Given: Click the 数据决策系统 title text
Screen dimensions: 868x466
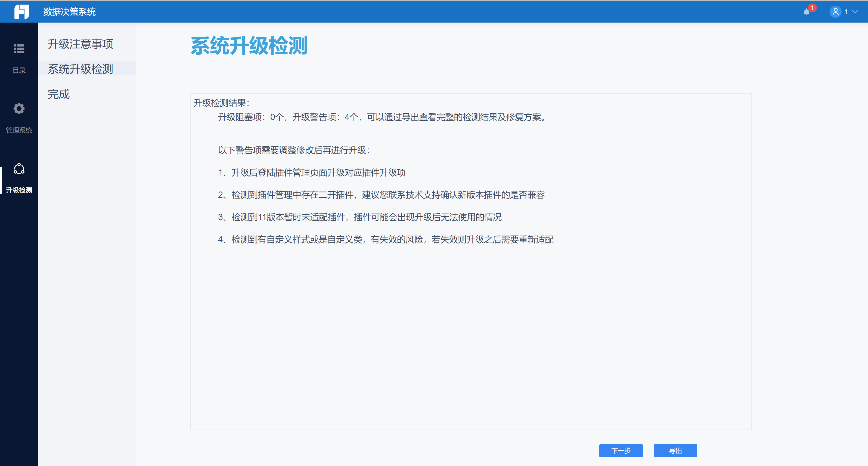Looking at the screenshot, I should tap(69, 12).
